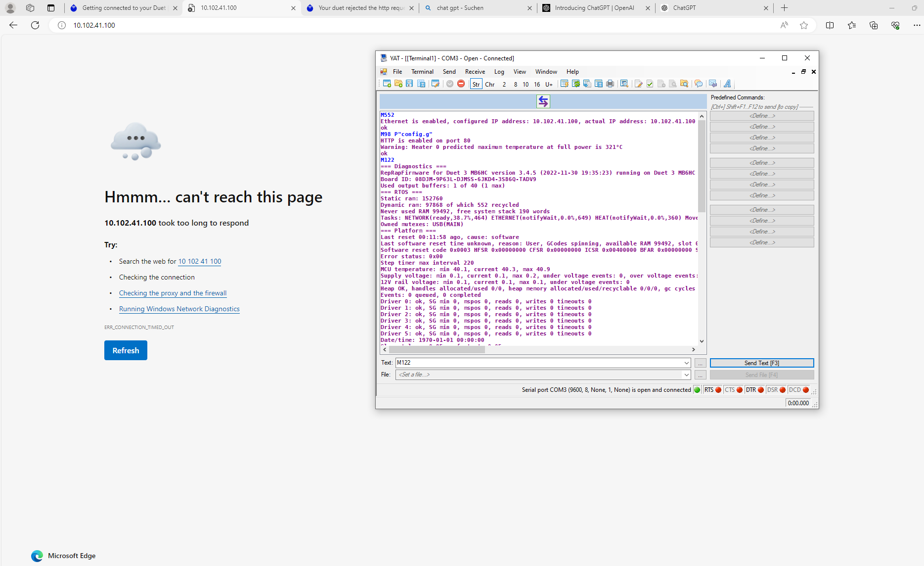
Task: Click the Save Workspace icon in YAT toolbar
Action: (421, 84)
